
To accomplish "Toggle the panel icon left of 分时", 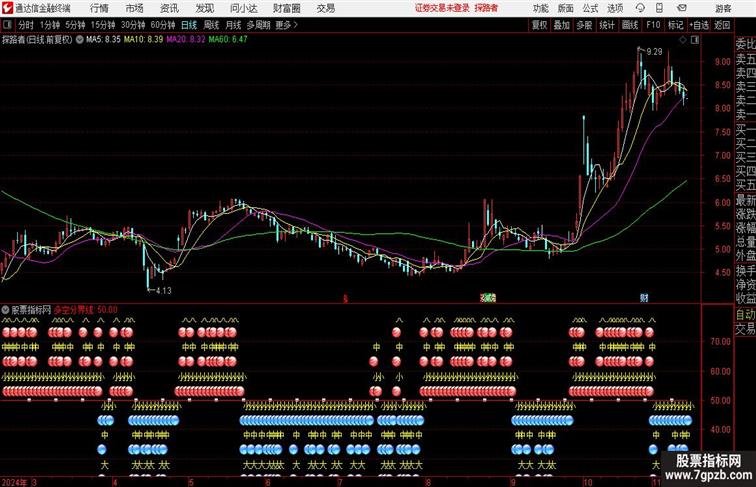I will coord(7,25).
